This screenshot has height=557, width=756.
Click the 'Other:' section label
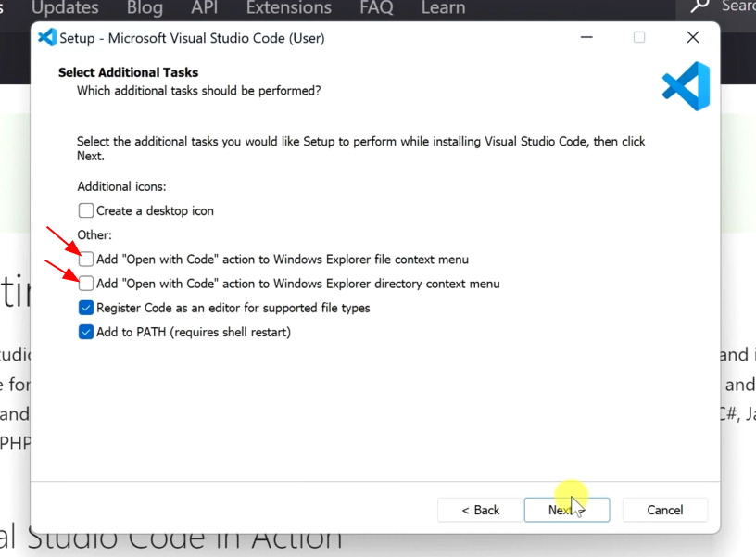click(x=94, y=234)
